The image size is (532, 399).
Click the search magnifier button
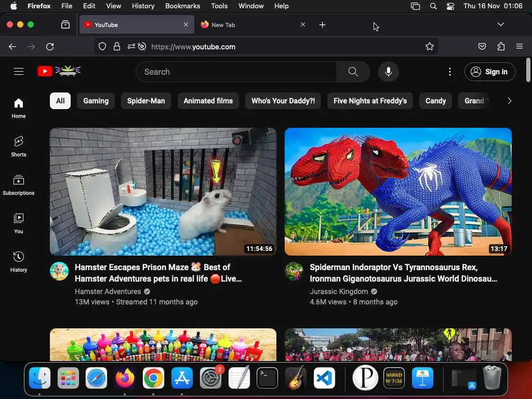tap(353, 72)
